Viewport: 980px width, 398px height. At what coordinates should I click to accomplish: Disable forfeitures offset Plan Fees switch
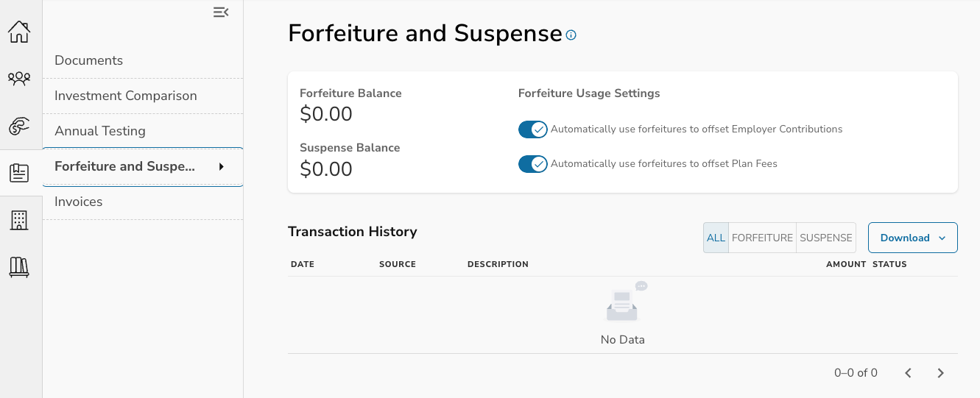[x=533, y=164]
